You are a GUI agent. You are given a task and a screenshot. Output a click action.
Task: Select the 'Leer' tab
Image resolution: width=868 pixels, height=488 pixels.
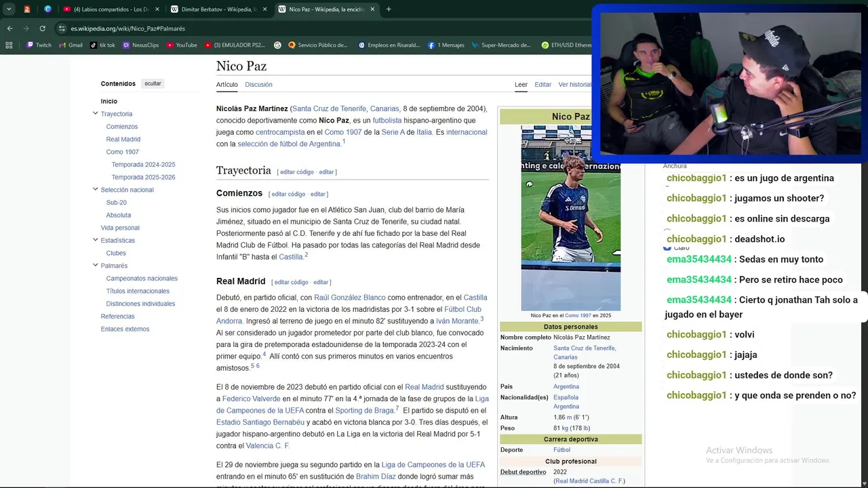pyautogui.click(x=521, y=85)
